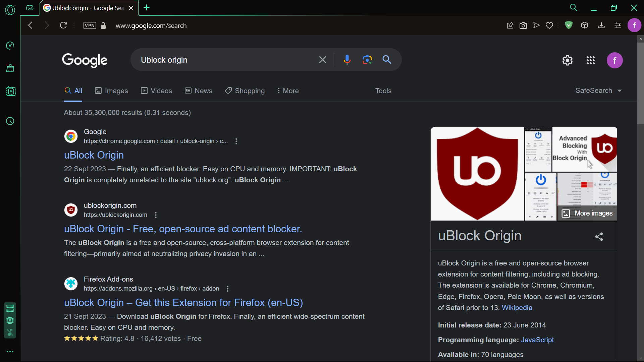Open GX Corner gamepad icon
This screenshot has width=644, height=362.
(30, 8)
